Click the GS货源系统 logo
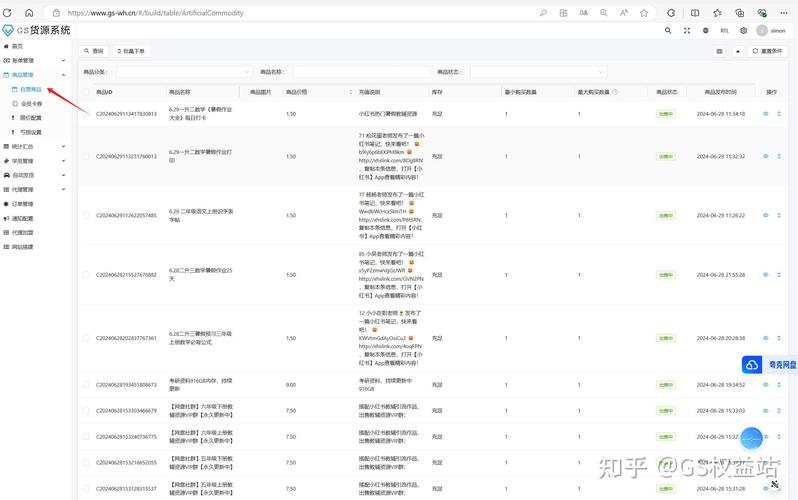This screenshot has width=798, height=500. [x=36, y=30]
